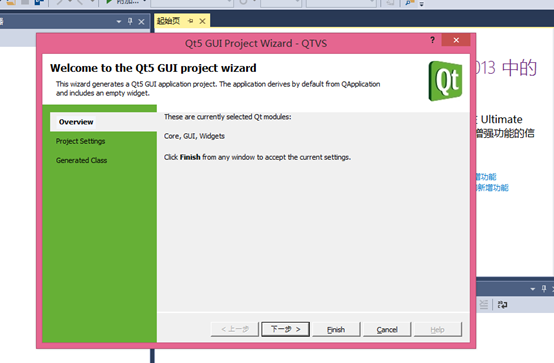
Task: Open the Project Settings wizard page
Action: (x=80, y=141)
